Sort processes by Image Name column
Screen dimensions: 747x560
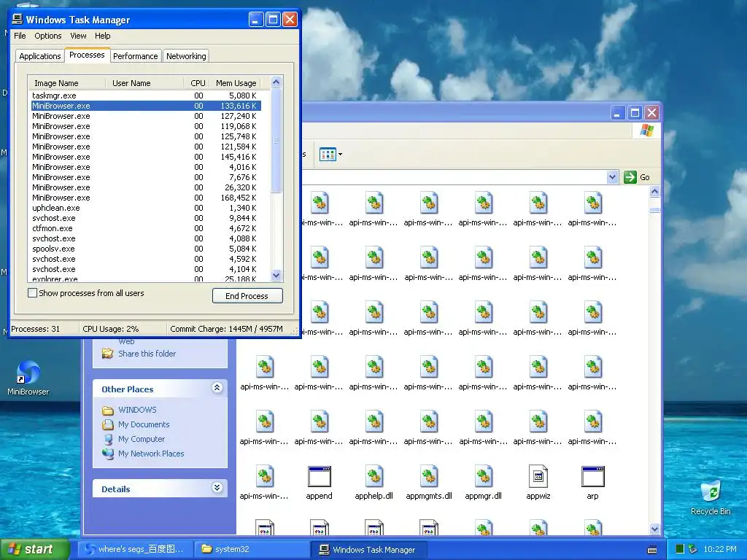tap(66, 83)
